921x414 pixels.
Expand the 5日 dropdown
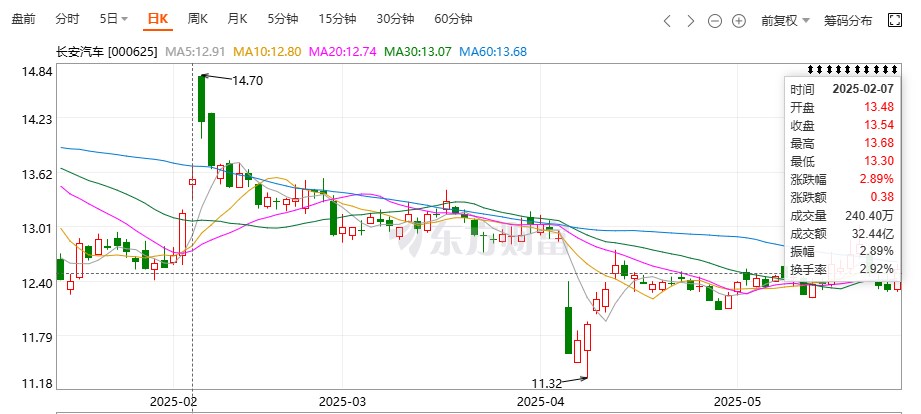113,19
